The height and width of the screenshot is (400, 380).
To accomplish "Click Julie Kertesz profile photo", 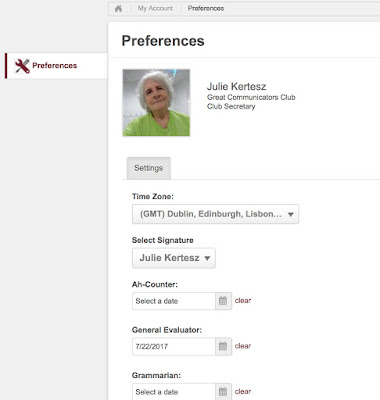I will click(156, 103).
